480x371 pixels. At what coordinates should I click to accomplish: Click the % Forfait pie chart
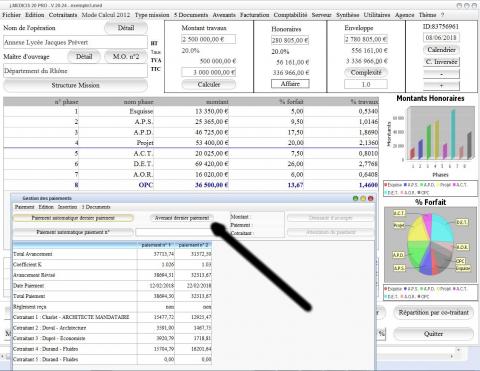coord(430,244)
